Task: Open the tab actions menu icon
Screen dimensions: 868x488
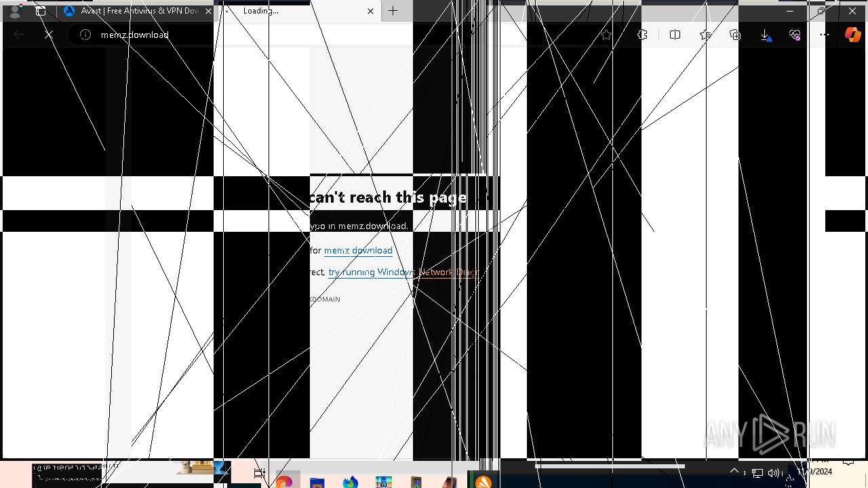Action: (x=41, y=11)
